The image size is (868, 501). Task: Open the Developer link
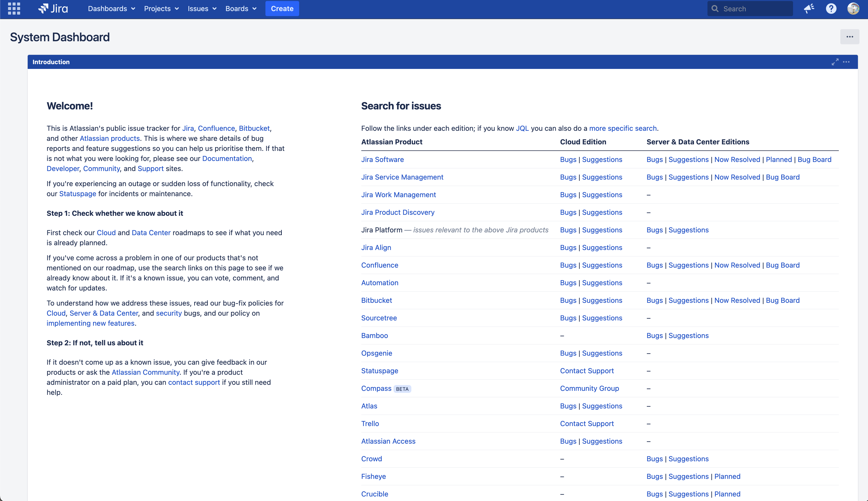tap(63, 169)
